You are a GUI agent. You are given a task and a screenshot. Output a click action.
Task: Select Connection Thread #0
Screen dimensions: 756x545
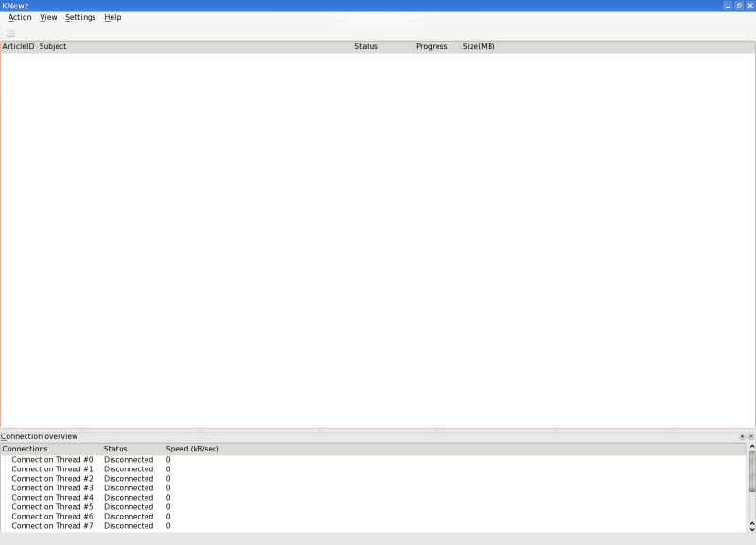pos(52,460)
